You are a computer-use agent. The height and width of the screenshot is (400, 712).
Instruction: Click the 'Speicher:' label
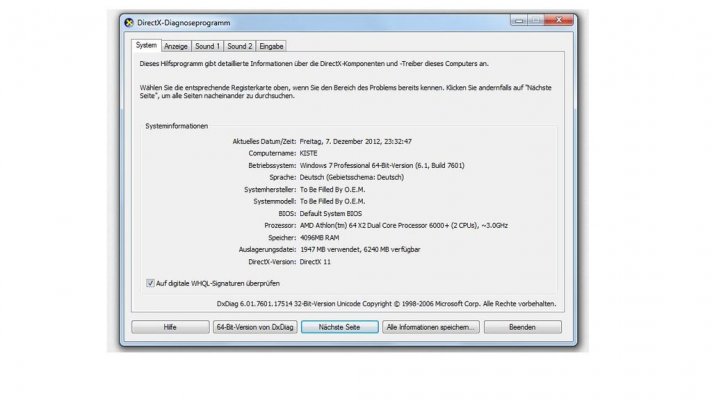pyautogui.click(x=282, y=237)
